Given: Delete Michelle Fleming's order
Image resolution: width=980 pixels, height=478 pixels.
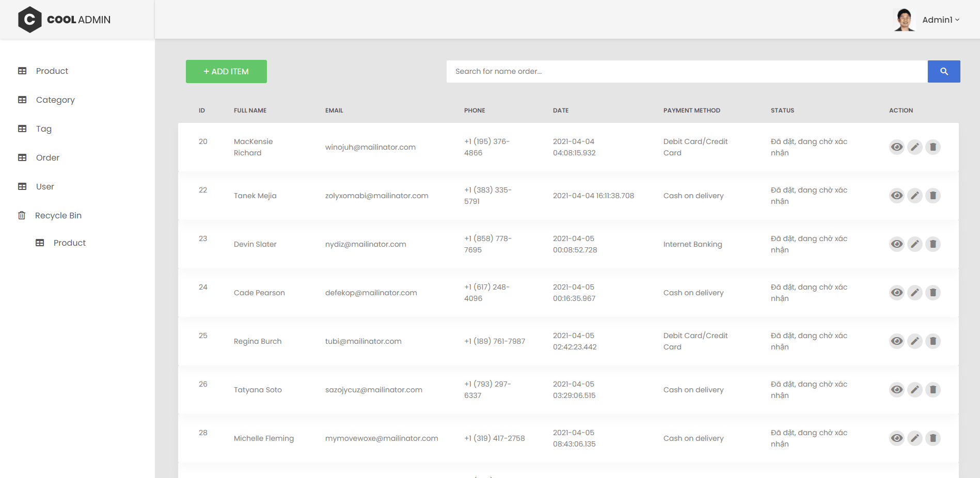Looking at the screenshot, I should click(933, 438).
